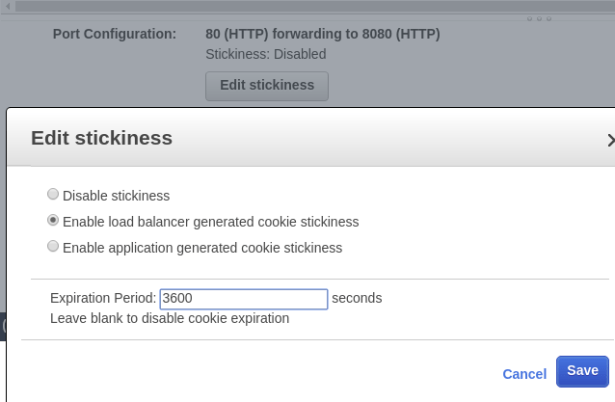Click the Enable load balancer generated label text

pos(210,222)
